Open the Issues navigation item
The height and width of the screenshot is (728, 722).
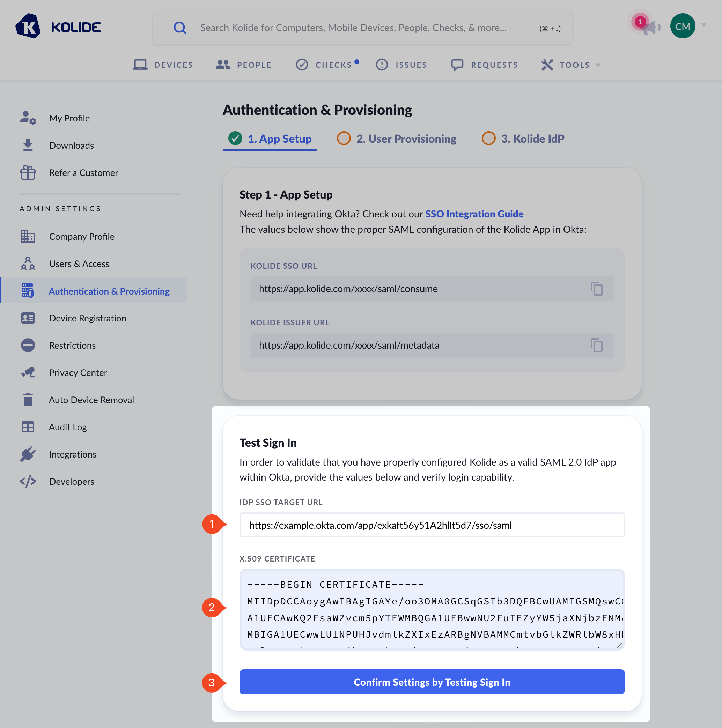click(x=401, y=65)
